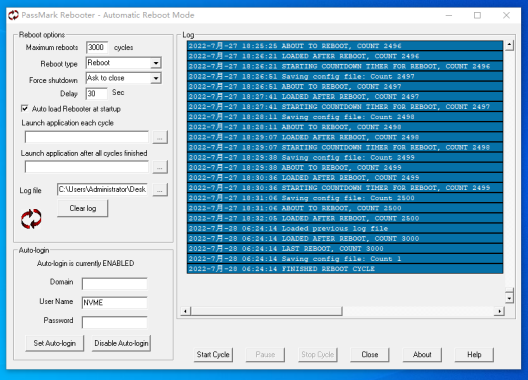Toggle Auto load Rebooter at startup
528x380 pixels.
pyautogui.click(x=25, y=108)
